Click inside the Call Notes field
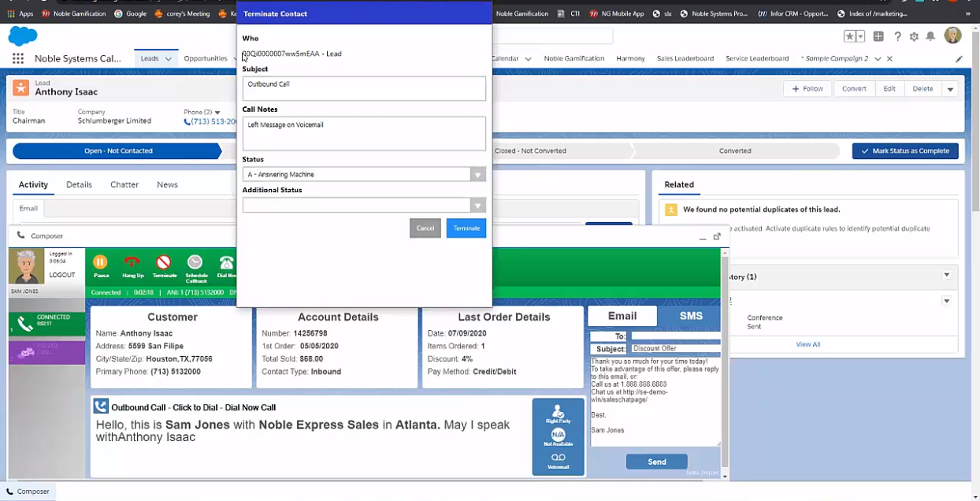The height and width of the screenshot is (501, 980). [x=363, y=132]
